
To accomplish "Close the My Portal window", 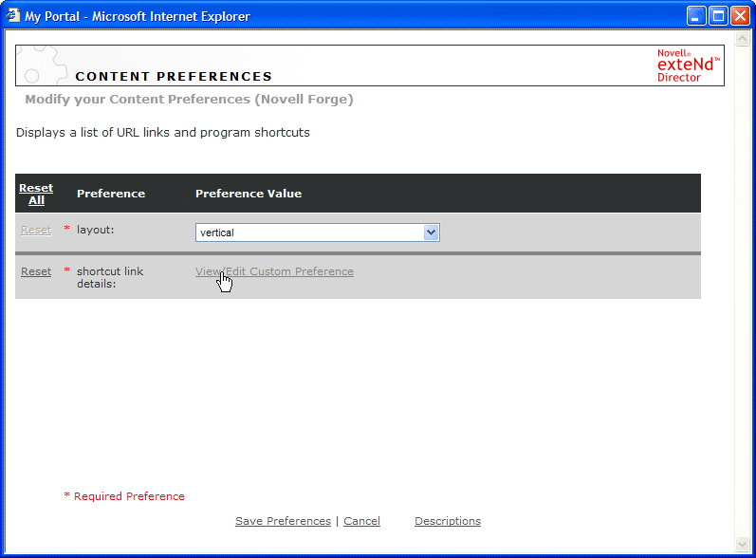I will tap(740, 16).
